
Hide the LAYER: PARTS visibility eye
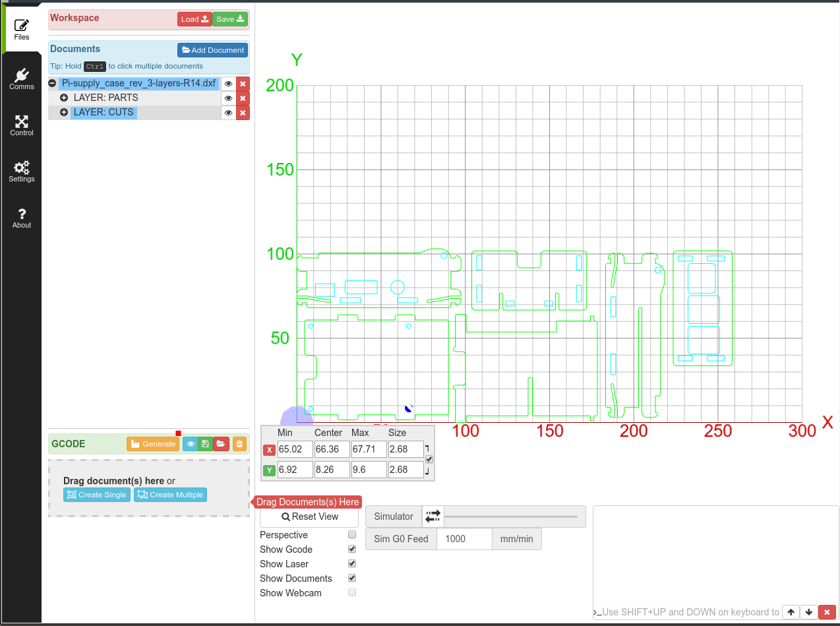tap(228, 98)
